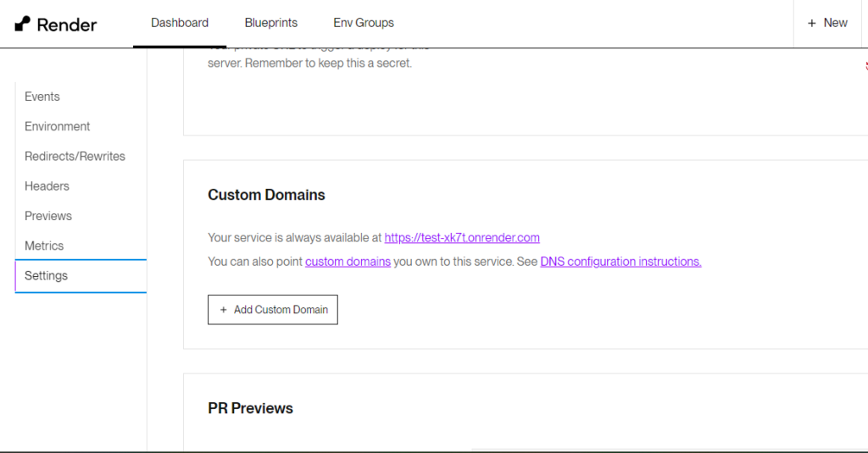Click Add Custom Domain button
Screen dimensions: 868x453
[273, 310]
